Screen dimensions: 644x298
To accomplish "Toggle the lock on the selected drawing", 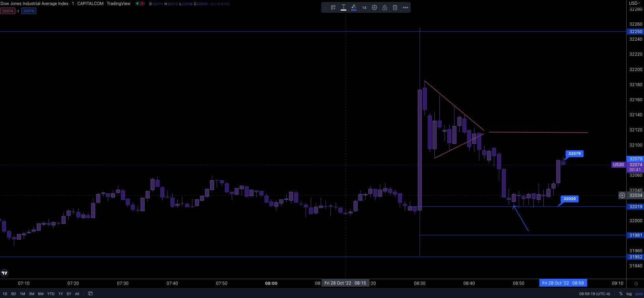I will tap(385, 7).
